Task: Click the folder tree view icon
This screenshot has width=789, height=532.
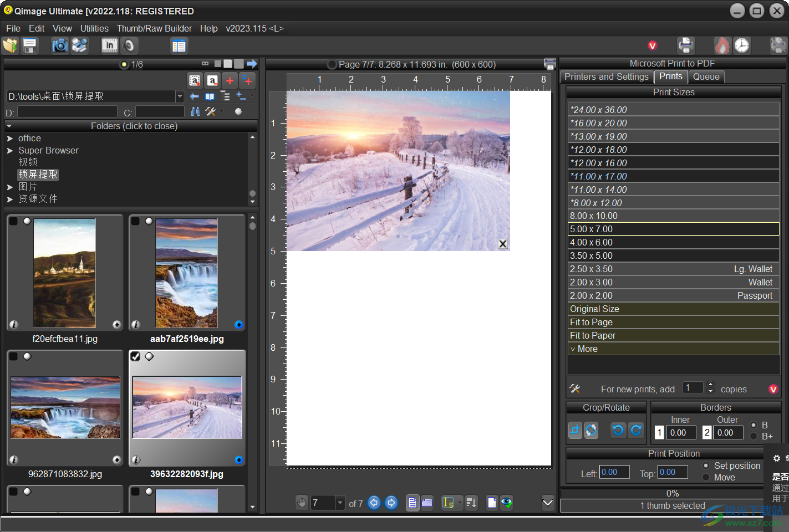Action: [x=225, y=96]
